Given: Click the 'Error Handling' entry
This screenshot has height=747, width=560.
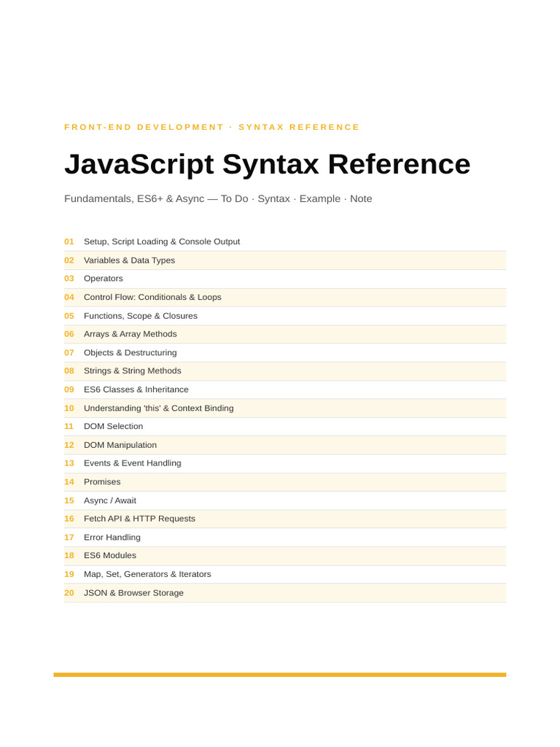Looking at the screenshot, I should (285, 538).
